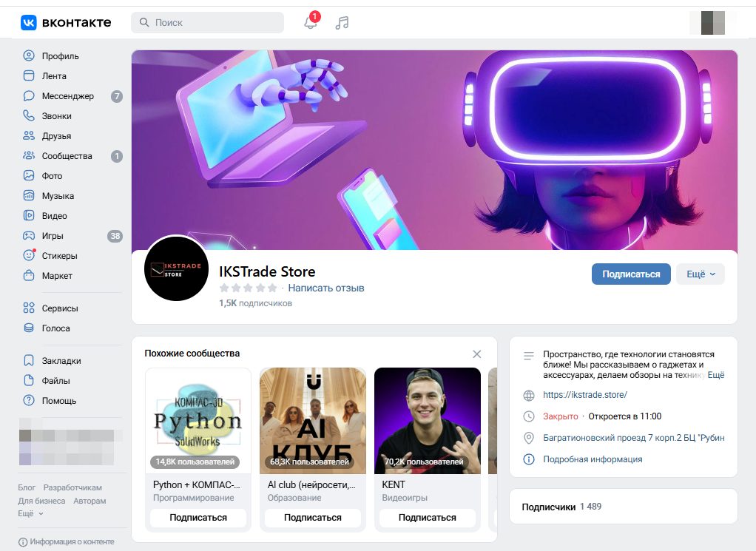756x551 pixels.
Task: Click the VK logo icon
Action: coord(28,23)
